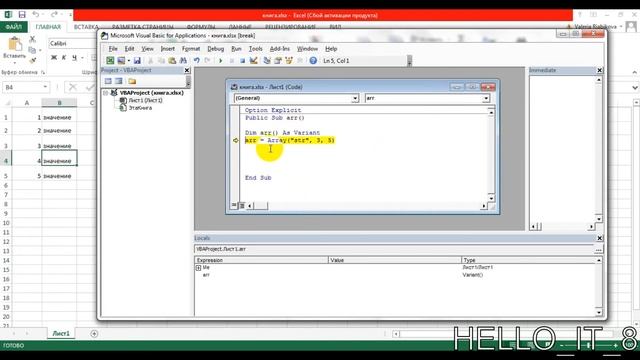Open Object Browser icon in VBA toolbar
The width and height of the screenshot is (640, 360).
pyautogui.click(x=289, y=60)
